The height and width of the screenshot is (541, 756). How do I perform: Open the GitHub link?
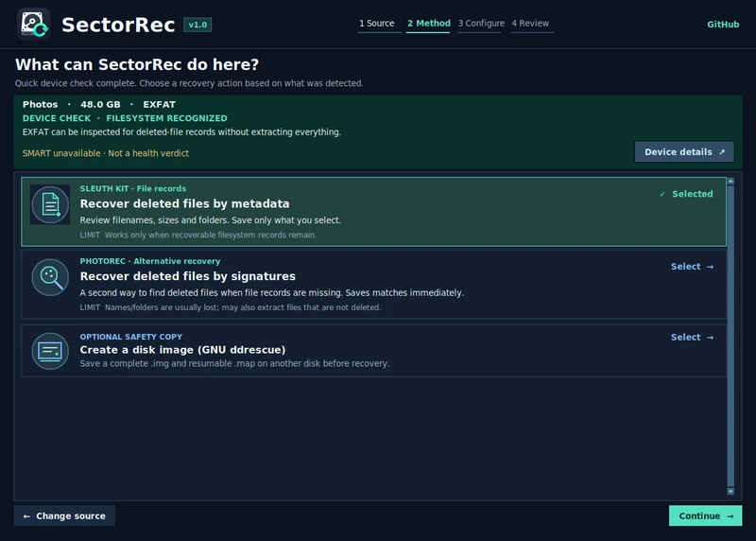tap(723, 25)
